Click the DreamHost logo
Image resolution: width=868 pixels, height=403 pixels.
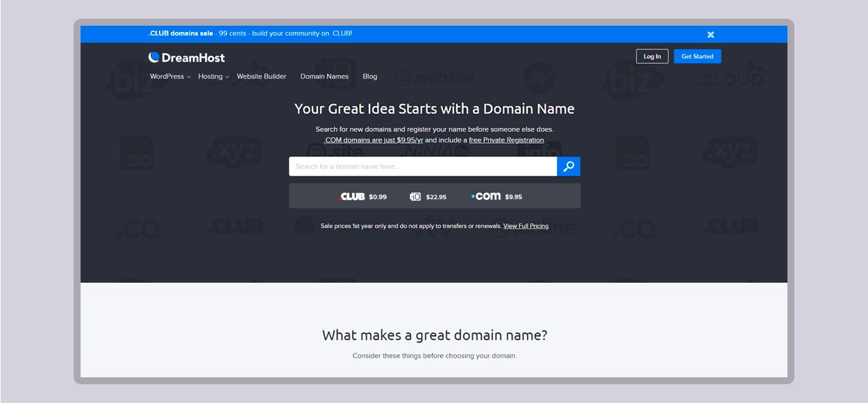[x=187, y=57]
